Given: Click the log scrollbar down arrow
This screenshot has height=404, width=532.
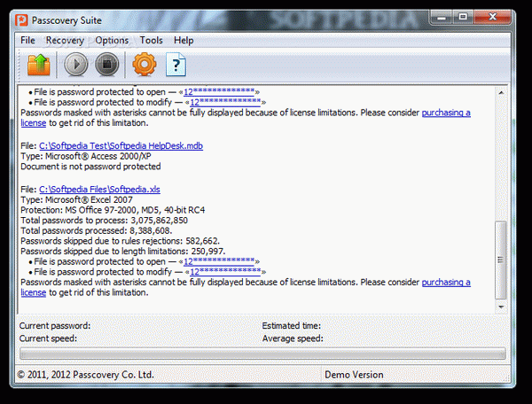Looking at the screenshot, I should click(501, 307).
